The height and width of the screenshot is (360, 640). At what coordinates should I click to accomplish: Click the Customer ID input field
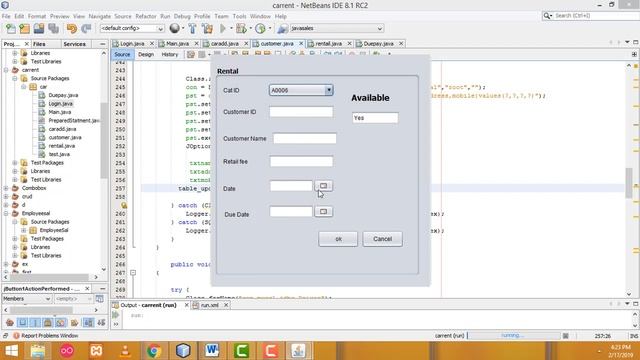coord(301,112)
